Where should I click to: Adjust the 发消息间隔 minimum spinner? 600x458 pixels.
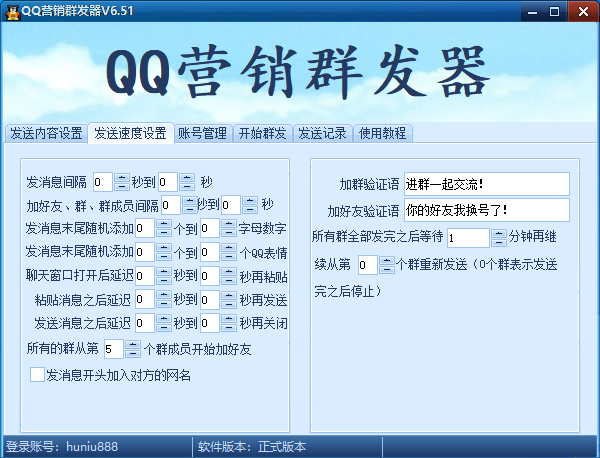click(x=122, y=182)
